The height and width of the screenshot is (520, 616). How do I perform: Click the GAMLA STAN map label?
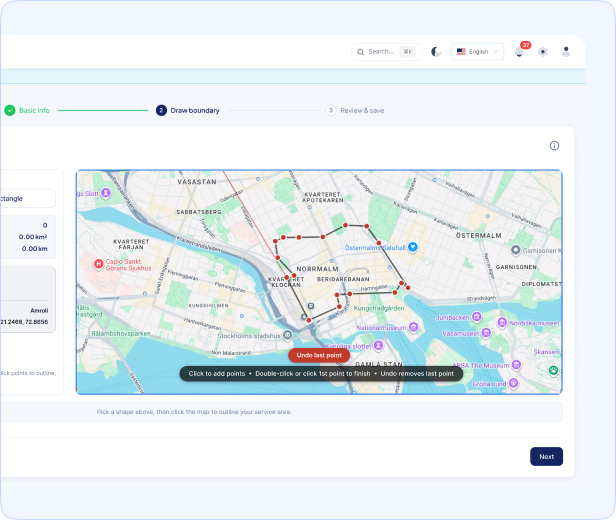379,364
